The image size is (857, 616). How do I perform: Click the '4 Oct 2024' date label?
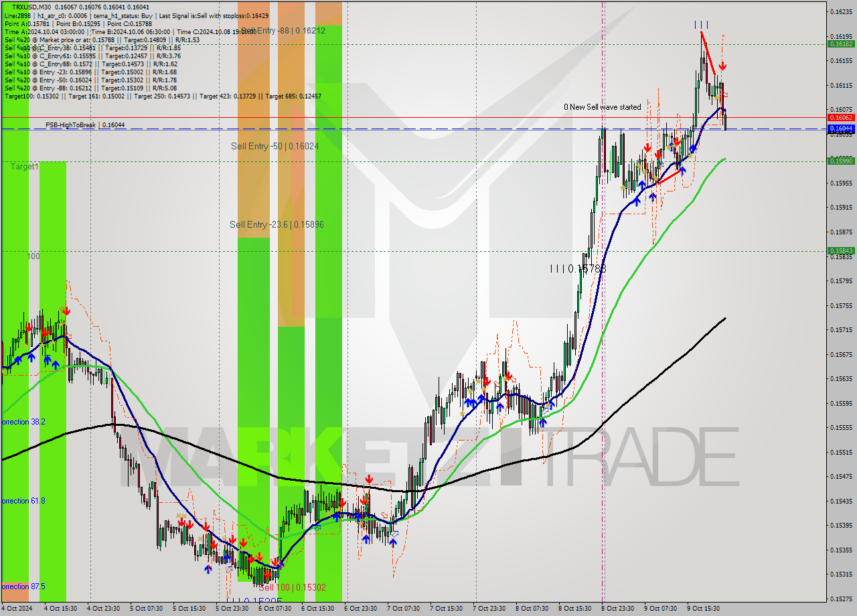[16, 609]
